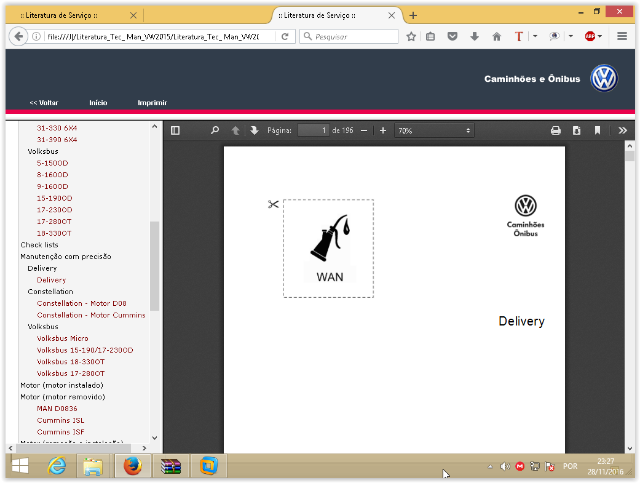
Task: Click the sidebar tree scroll down arrow
Action: [x=154, y=438]
